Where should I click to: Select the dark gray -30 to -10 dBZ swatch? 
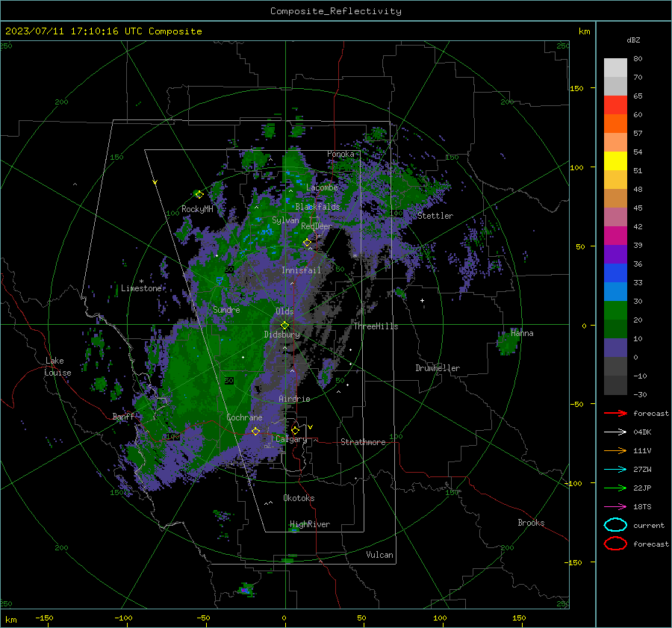[x=615, y=385]
